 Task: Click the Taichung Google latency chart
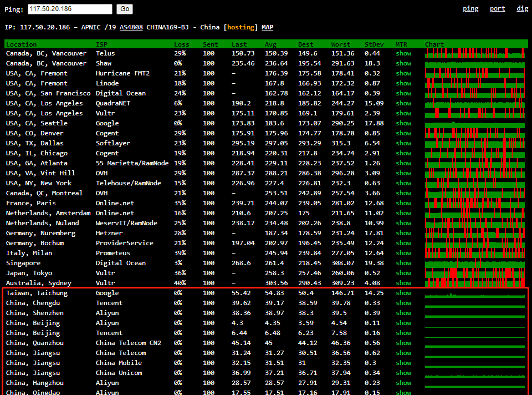tap(475, 293)
